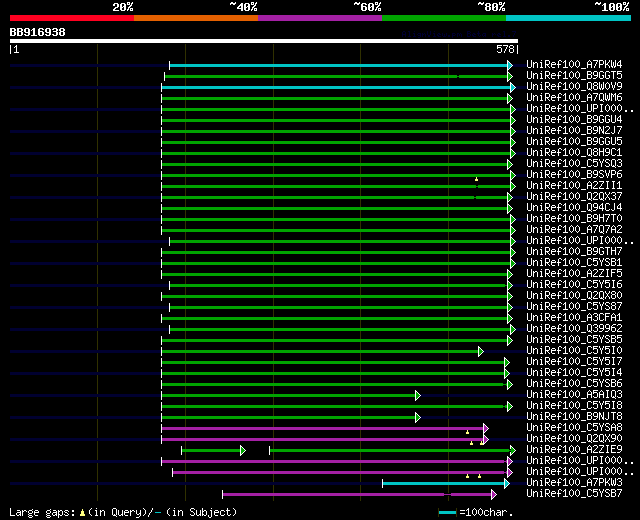The width and height of the screenshot is (640, 520).
Task: Click the cyan ~100% identity legend swatch
Action: (569, 18)
